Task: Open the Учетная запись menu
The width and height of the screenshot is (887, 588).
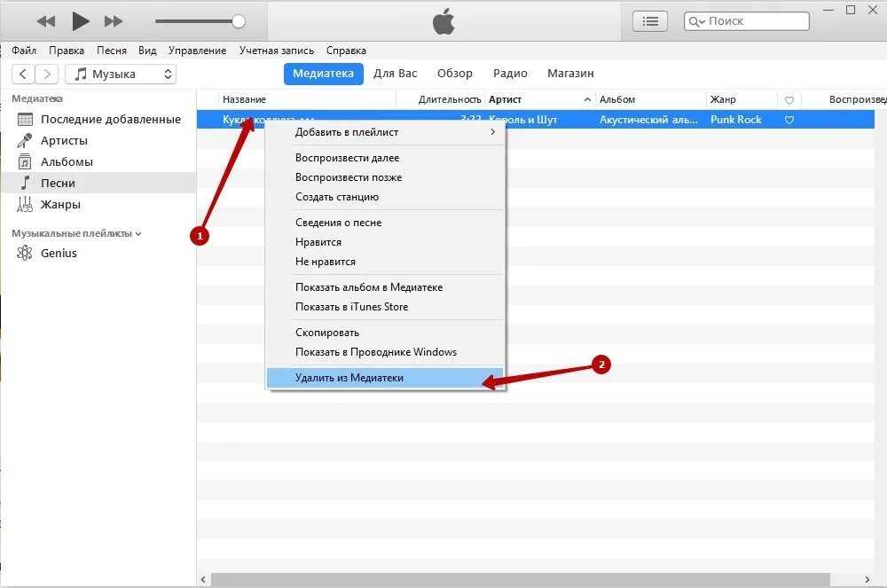Action: click(x=276, y=51)
